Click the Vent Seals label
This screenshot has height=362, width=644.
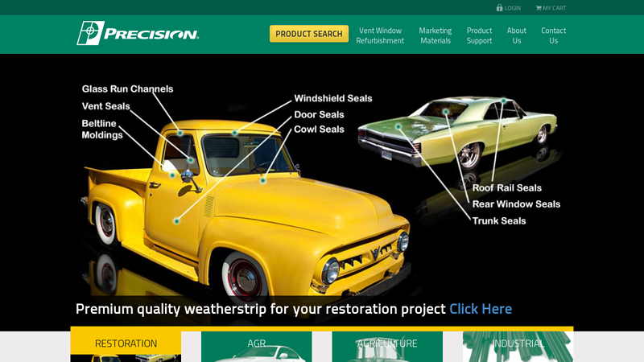(x=105, y=106)
